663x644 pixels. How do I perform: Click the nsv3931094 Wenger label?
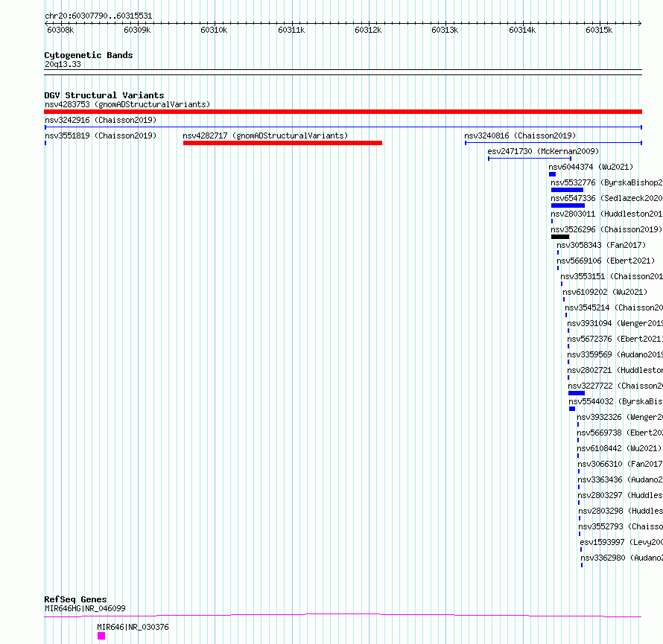click(x=615, y=323)
